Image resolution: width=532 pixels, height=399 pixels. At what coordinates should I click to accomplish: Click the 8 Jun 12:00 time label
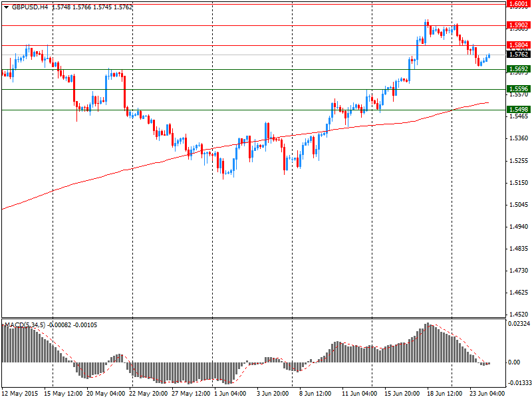coord(315,394)
